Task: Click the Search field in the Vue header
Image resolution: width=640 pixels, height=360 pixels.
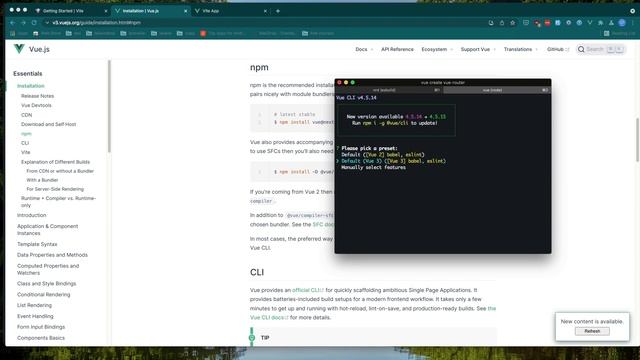Action: tap(601, 49)
